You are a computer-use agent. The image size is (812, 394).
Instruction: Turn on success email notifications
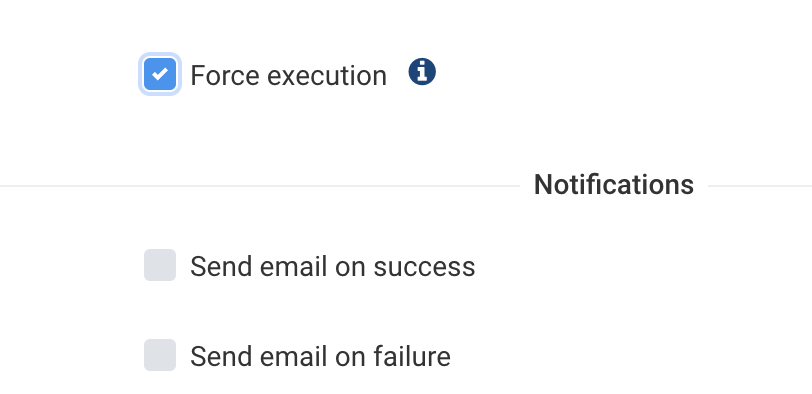(160, 265)
